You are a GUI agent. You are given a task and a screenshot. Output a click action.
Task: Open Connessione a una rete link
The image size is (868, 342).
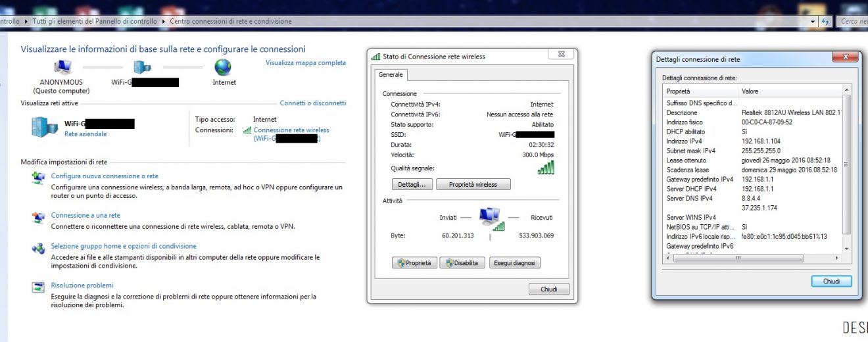point(85,216)
